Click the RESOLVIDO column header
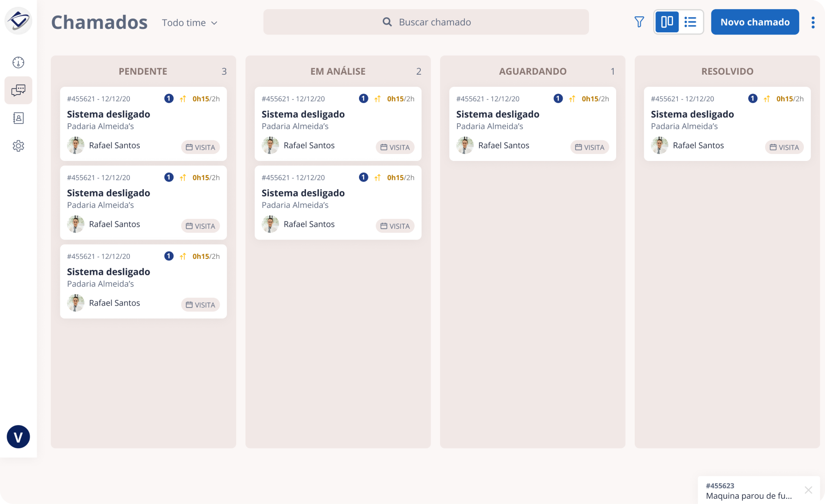The height and width of the screenshot is (504, 825). tap(727, 71)
